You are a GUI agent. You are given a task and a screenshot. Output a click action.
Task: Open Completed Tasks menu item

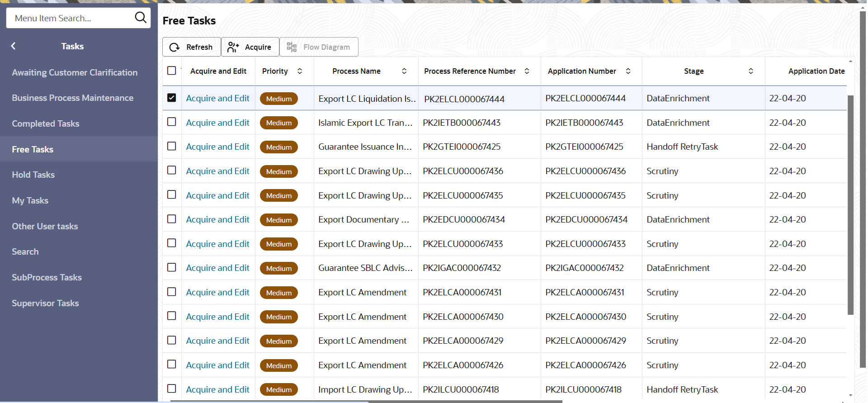[x=79, y=123]
